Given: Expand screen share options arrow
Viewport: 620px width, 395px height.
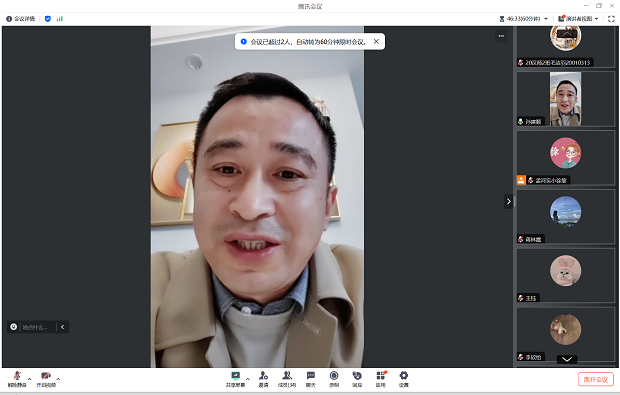Looking at the screenshot, I should coord(248,379).
